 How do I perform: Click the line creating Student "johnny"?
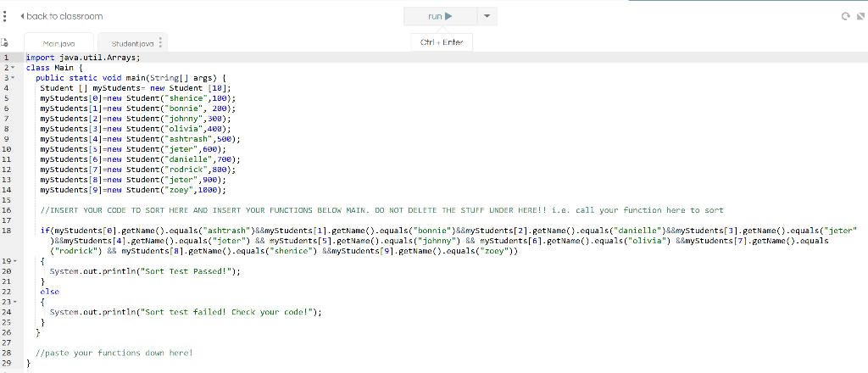point(135,119)
